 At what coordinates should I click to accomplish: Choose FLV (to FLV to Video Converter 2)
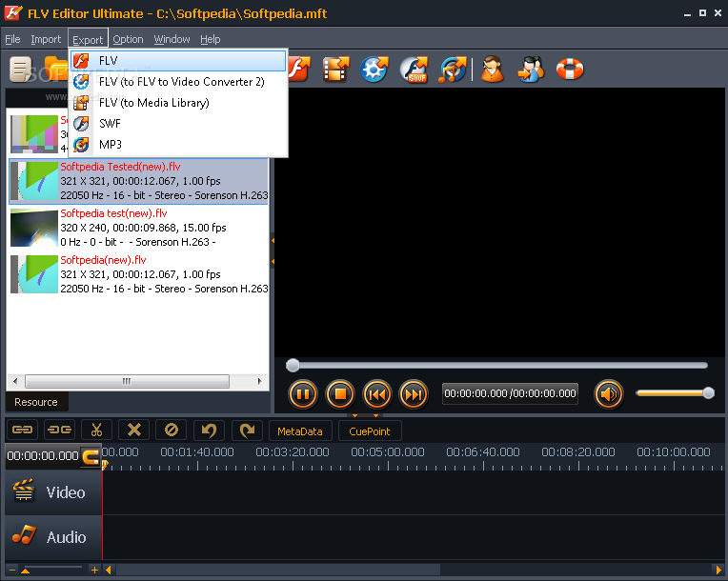pyautogui.click(x=178, y=82)
